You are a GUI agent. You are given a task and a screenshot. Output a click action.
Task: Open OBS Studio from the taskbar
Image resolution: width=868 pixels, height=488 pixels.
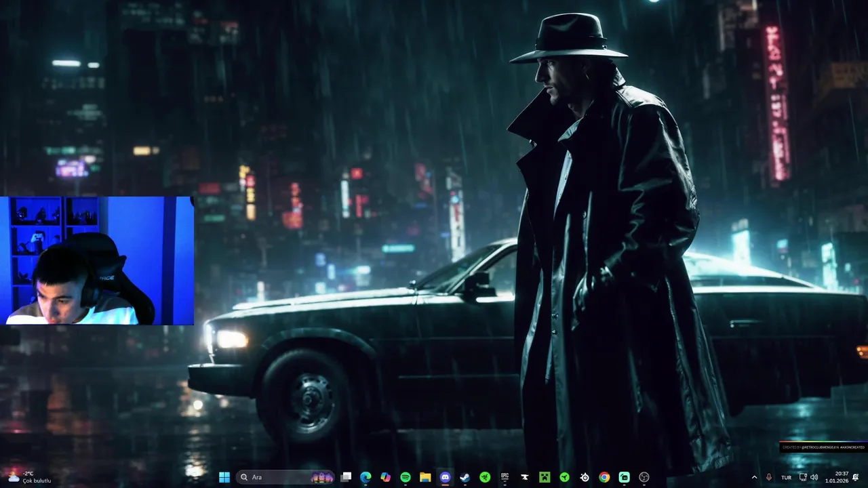tap(644, 477)
